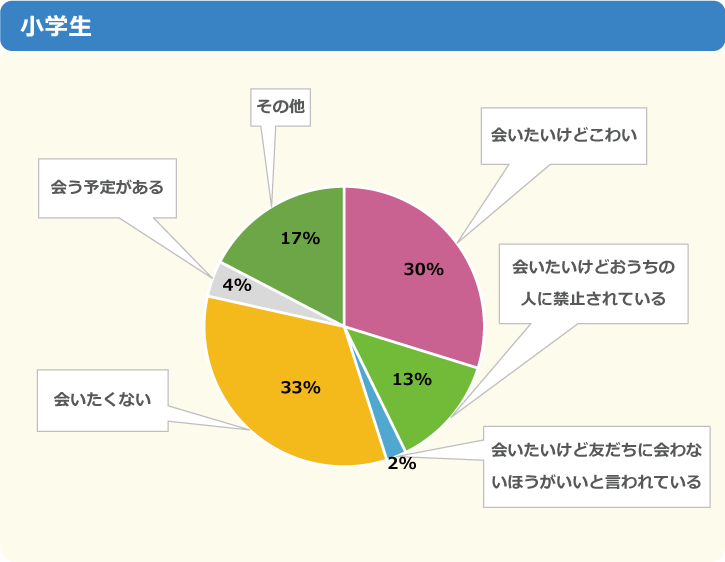
Task: Click the 2% data label below pie
Action: 402,463
